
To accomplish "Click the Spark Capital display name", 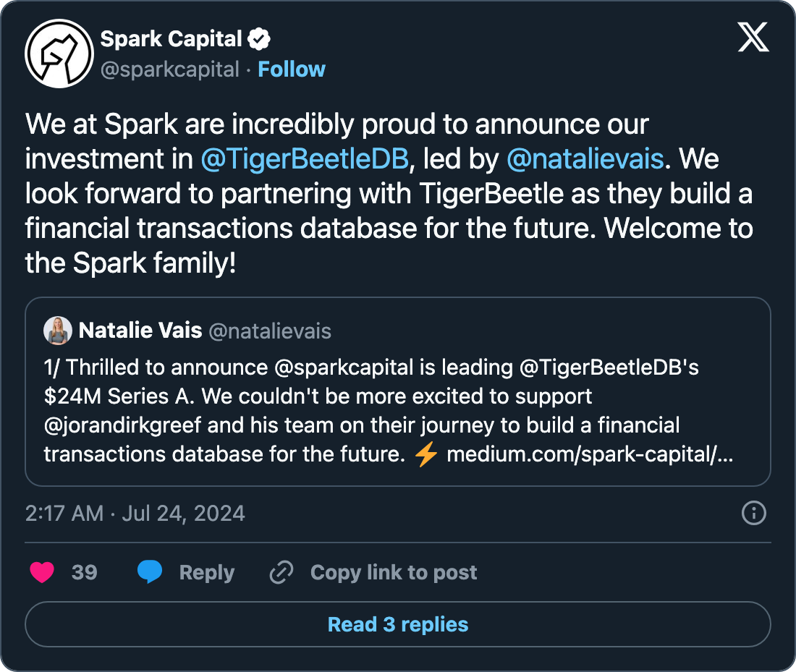I will point(171,39).
